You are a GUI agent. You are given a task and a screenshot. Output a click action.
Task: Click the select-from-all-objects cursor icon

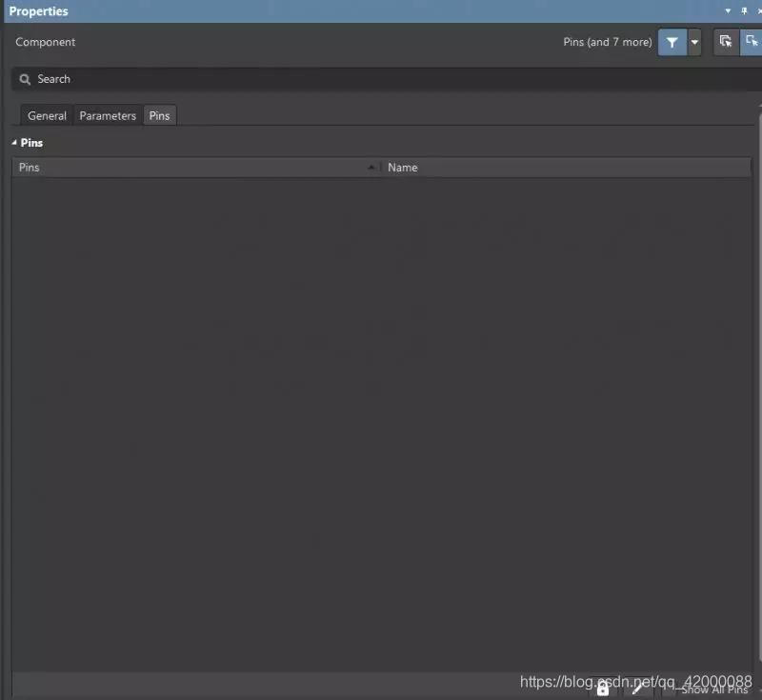(x=726, y=42)
